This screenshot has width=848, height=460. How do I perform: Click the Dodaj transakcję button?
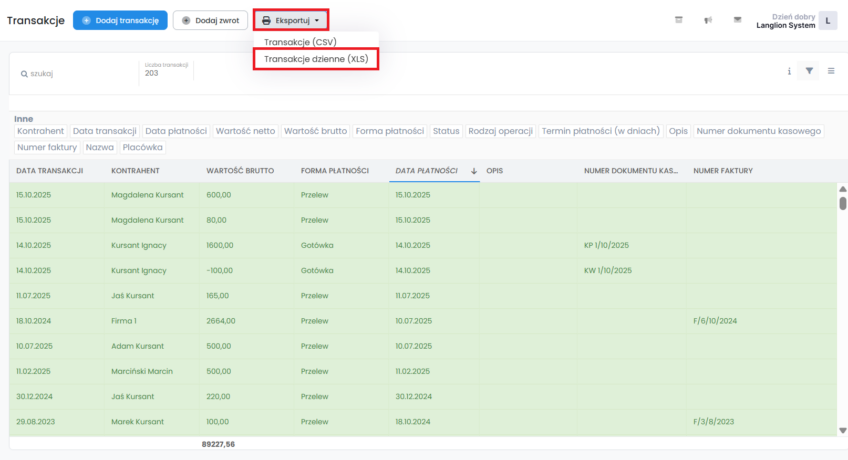(120, 20)
